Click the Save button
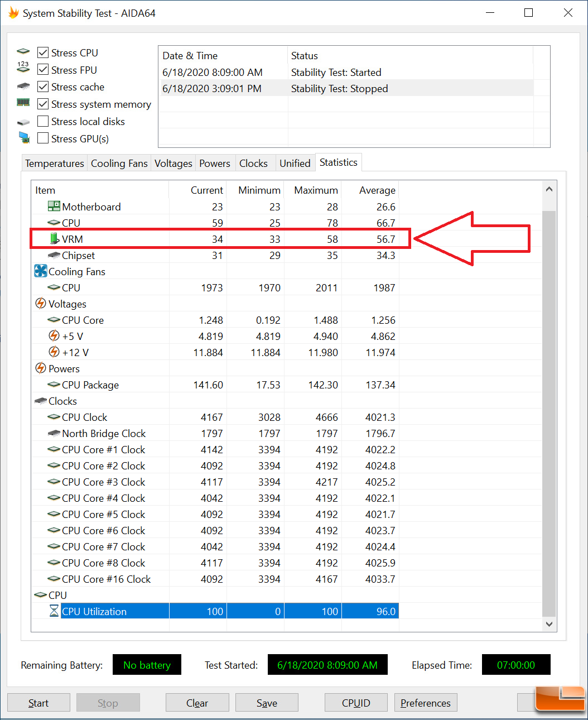Viewport: 588px width, 720px height. click(267, 703)
